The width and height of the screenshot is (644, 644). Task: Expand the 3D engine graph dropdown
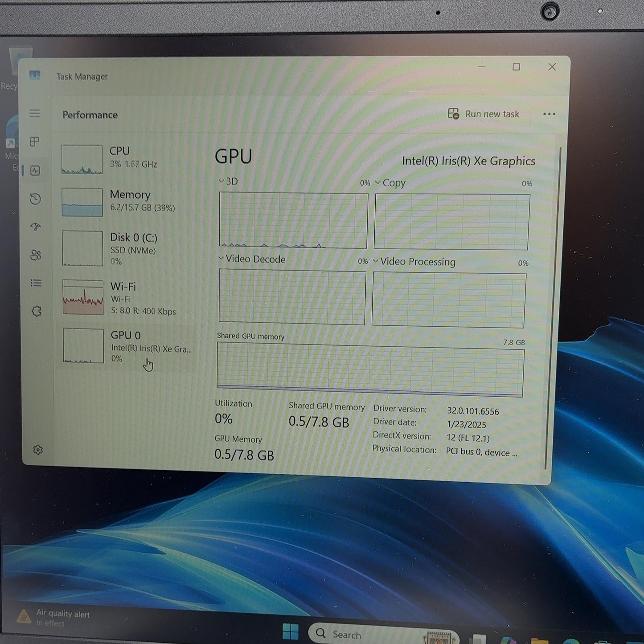click(x=228, y=181)
